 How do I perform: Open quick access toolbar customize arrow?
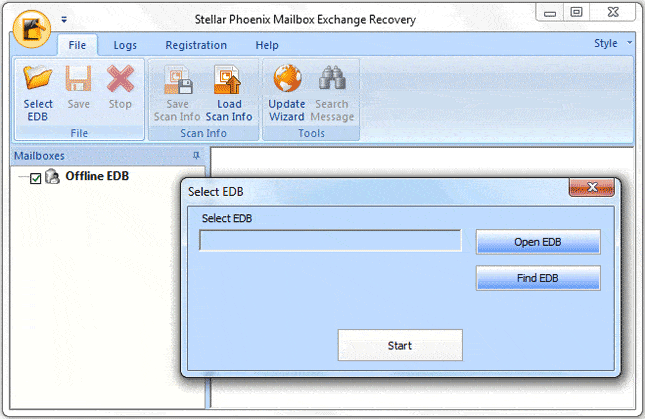pyautogui.click(x=64, y=19)
